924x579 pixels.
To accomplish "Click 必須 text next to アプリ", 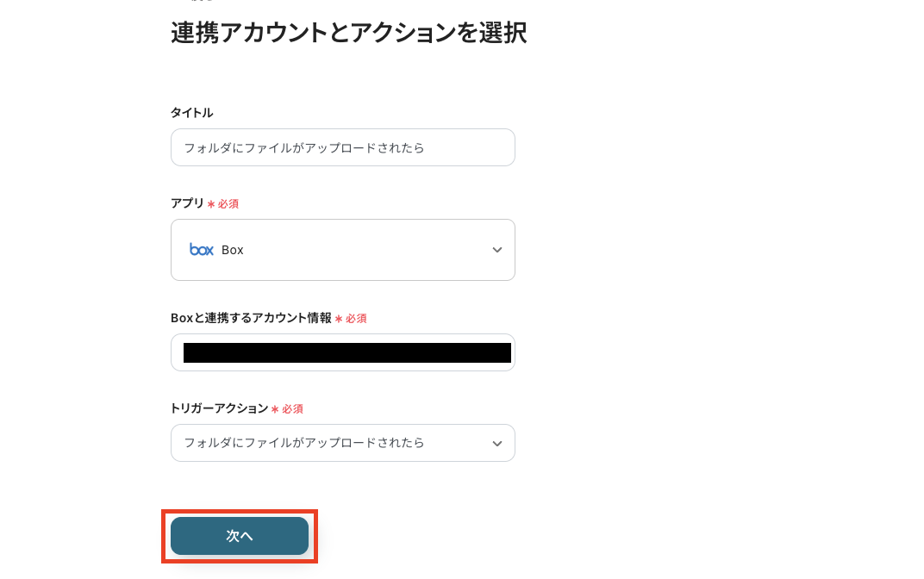I will [x=228, y=204].
